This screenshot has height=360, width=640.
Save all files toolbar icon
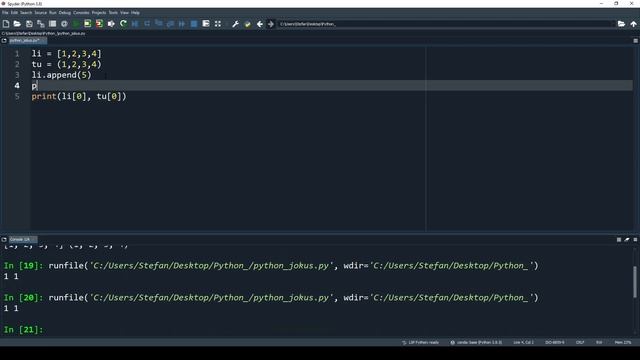(40, 24)
